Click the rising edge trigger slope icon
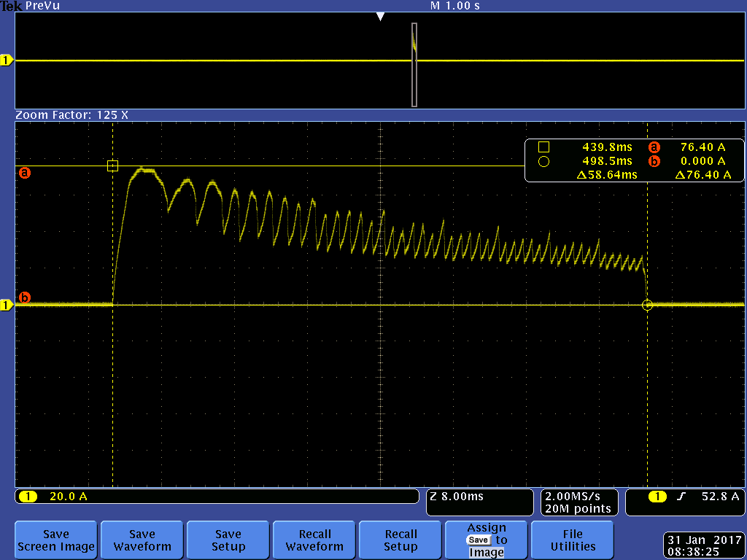The image size is (747, 560). 681,497
